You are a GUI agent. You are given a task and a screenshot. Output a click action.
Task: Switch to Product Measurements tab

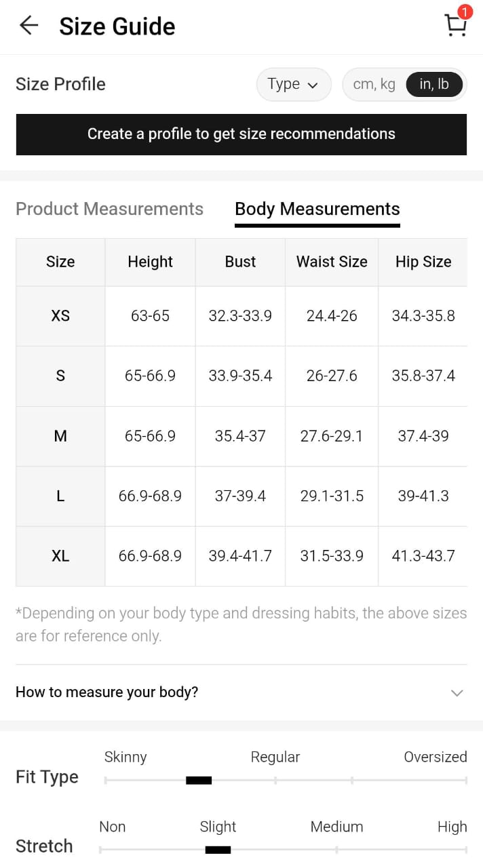coord(109,209)
